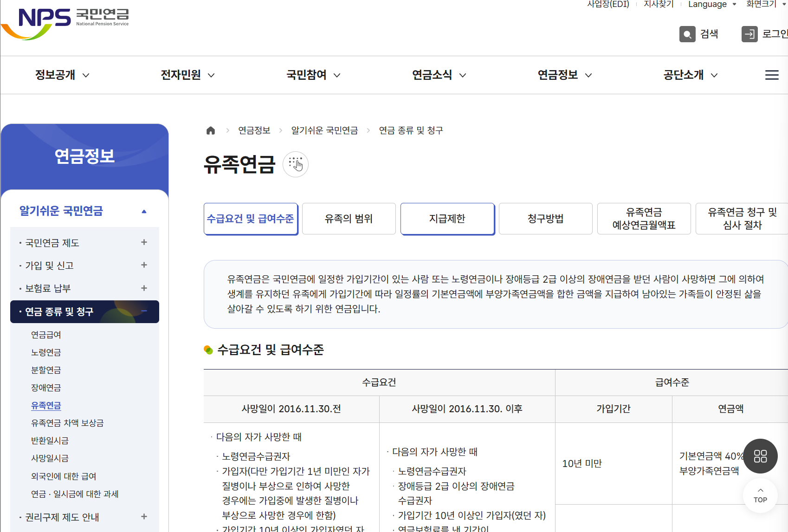The image size is (788, 532).
Task: Expand 국민연금 제도 with plus icon
Action: [144, 242]
